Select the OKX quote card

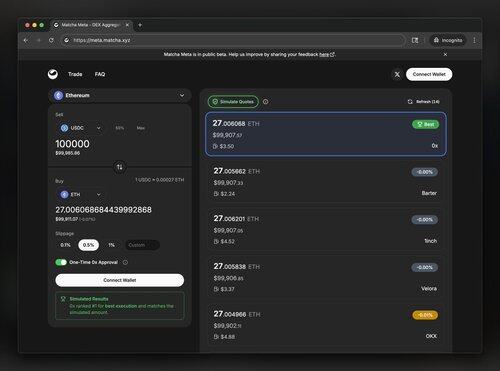[326, 325]
